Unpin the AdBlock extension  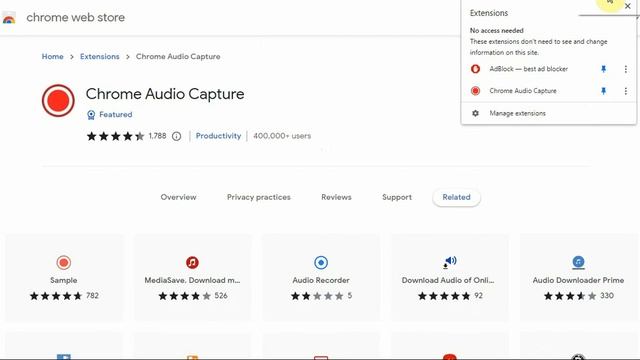603,69
